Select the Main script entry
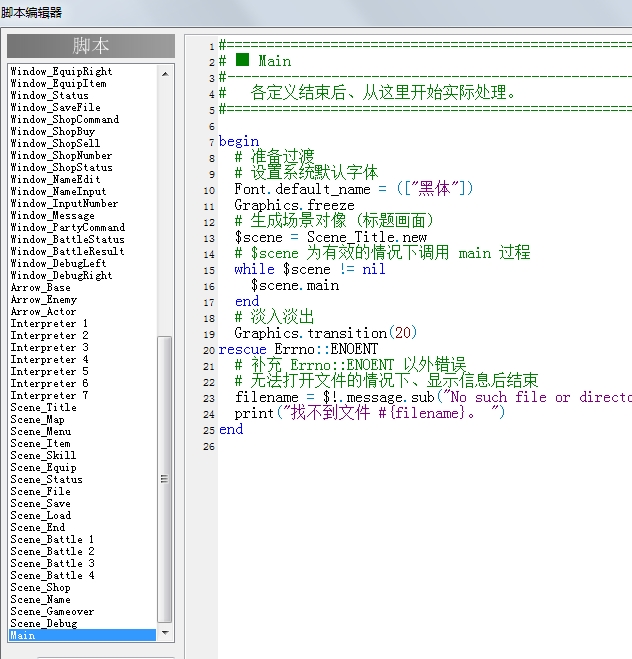The width and height of the screenshot is (632, 659). [82, 635]
